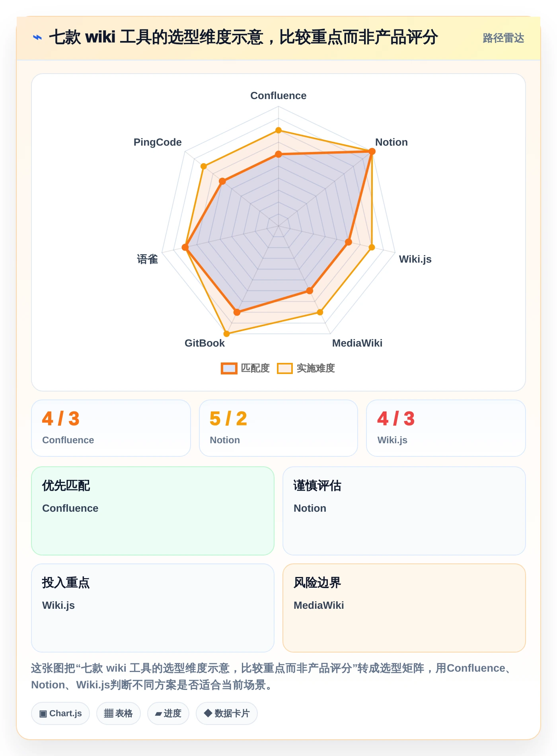The image size is (557, 756).
Task: Select the Chart.js tag chip
Action: click(60, 713)
